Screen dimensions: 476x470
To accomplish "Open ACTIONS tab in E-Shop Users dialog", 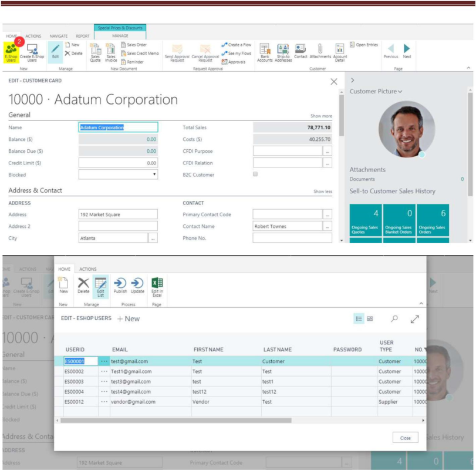I will click(87, 269).
